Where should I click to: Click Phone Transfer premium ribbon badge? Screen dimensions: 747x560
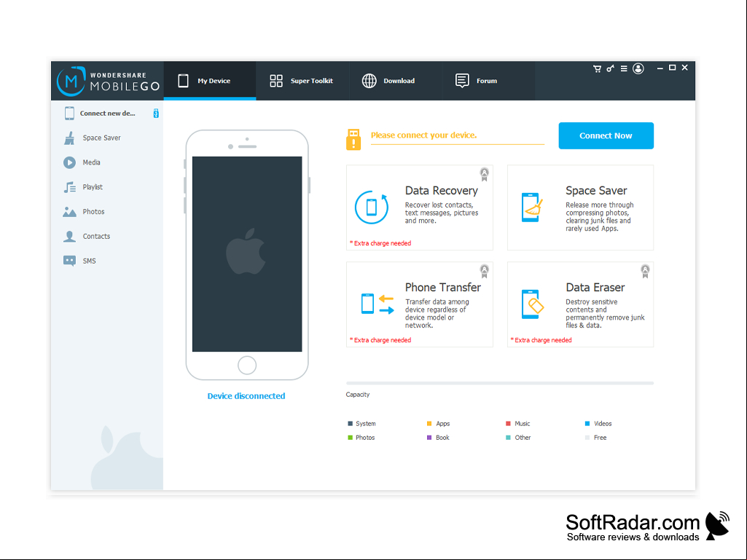[484, 271]
